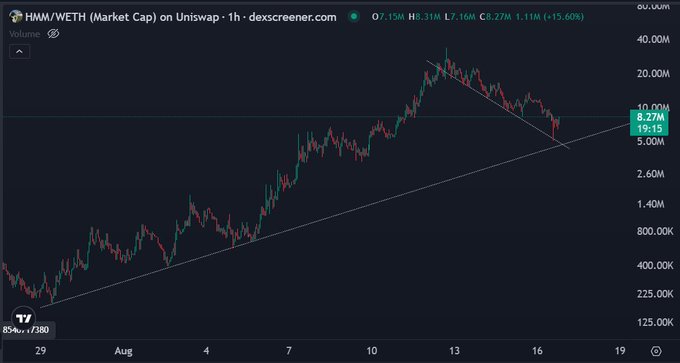Viewport: 680px width, 363px height.
Task: Click the 13 date label on time axis
Action: tap(454, 350)
